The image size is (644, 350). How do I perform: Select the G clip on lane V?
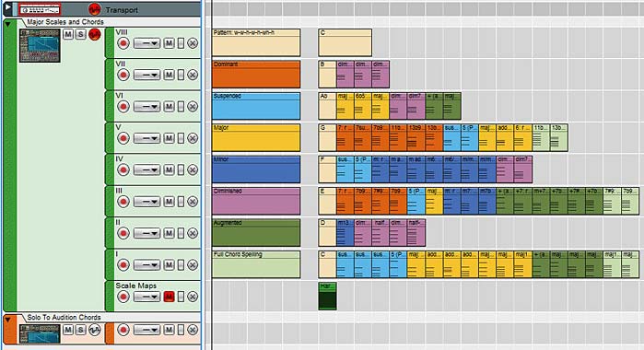click(327, 137)
